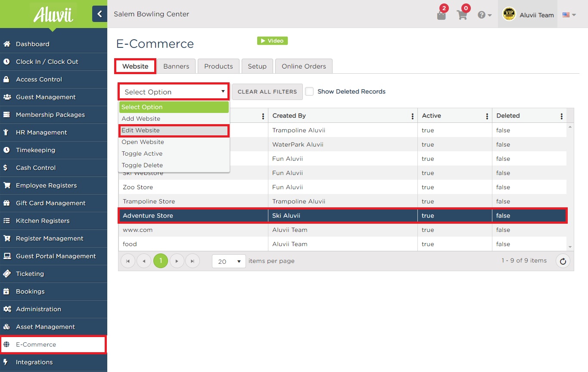588x372 pixels.
Task: Choose Add Website from the list
Action: tap(174, 119)
